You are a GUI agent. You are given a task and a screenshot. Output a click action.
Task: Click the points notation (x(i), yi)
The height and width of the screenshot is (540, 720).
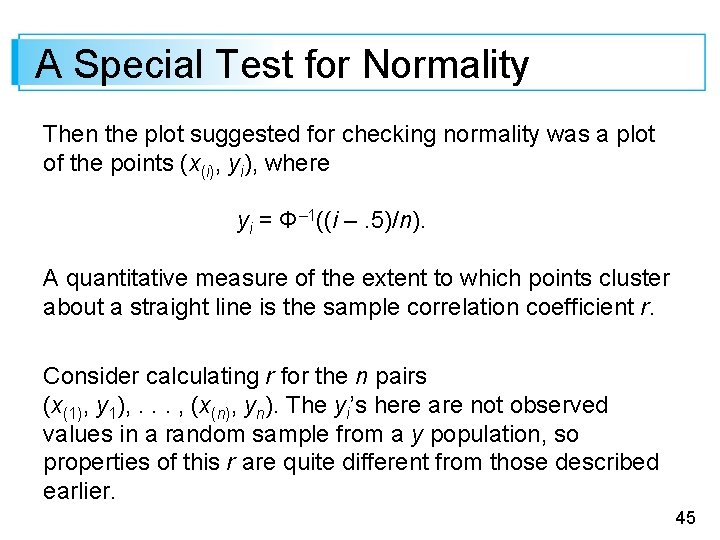(216, 165)
